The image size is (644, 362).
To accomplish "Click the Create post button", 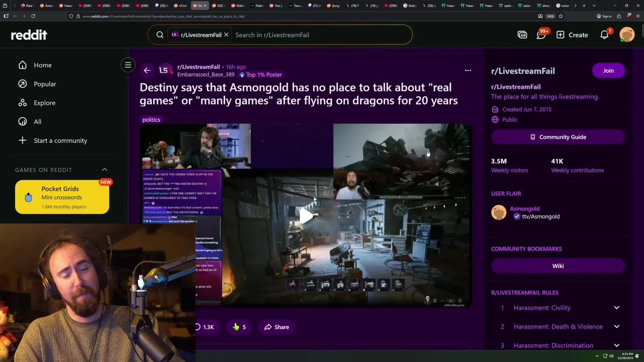I will coord(572,35).
